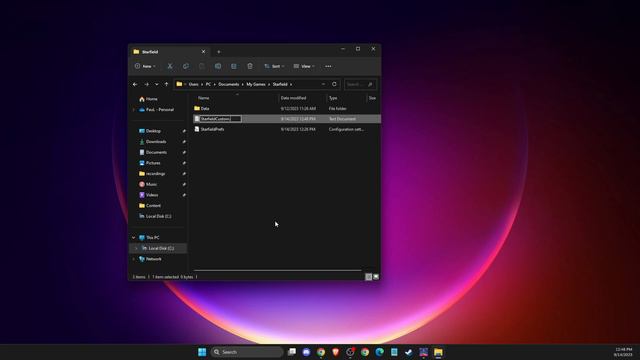Click the Starfield breadcrumb segment
Image resolution: width=640 pixels, height=360 pixels.
click(280, 84)
